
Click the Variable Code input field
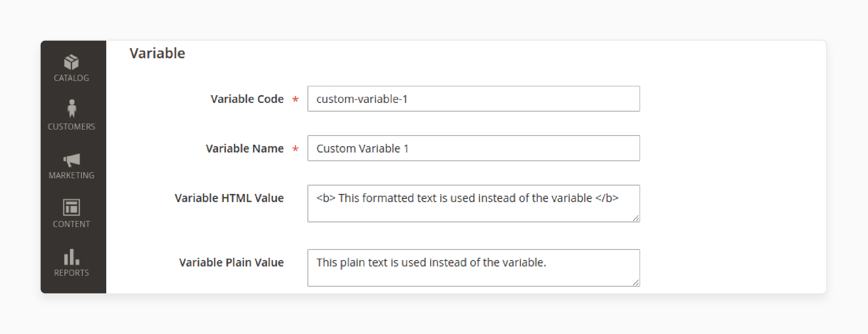click(473, 99)
